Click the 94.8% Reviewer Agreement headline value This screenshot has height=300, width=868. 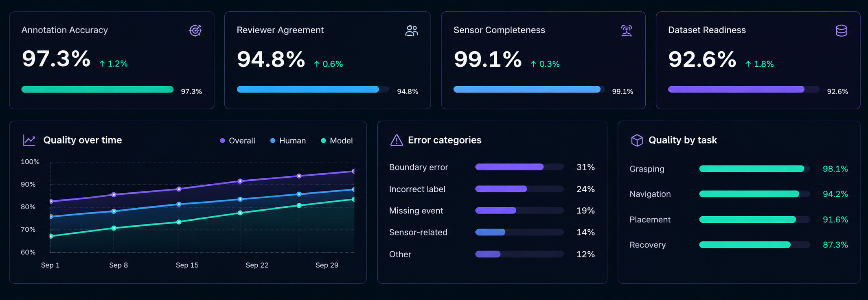pos(271,59)
